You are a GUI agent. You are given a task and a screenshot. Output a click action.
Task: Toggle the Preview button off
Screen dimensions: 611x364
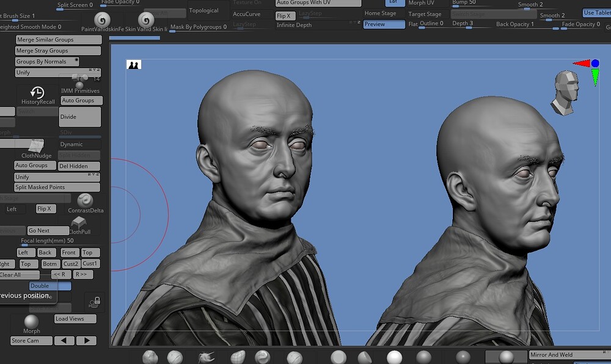384,24
